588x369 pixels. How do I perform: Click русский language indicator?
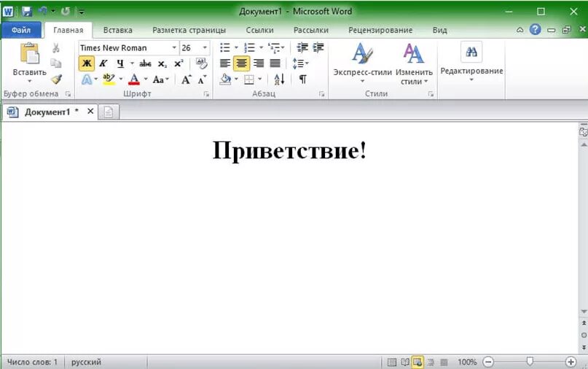tap(86, 362)
